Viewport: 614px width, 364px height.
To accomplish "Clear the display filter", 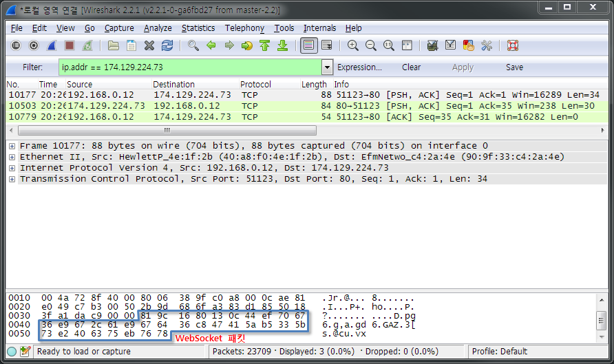I will (411, 67).
